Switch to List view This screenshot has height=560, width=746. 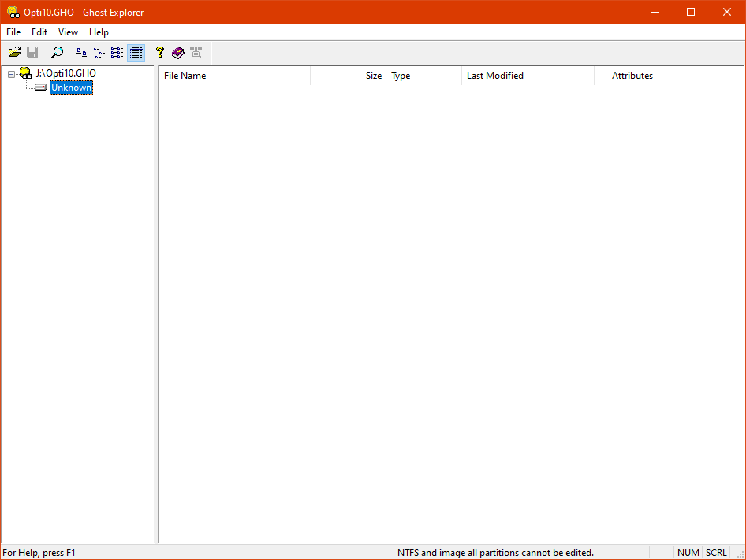[117, 52]
